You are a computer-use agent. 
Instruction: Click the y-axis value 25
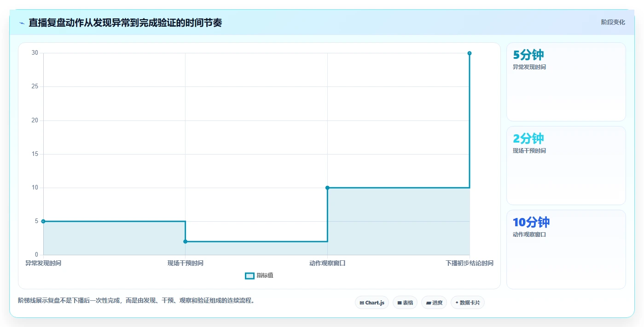click(35, 86)
